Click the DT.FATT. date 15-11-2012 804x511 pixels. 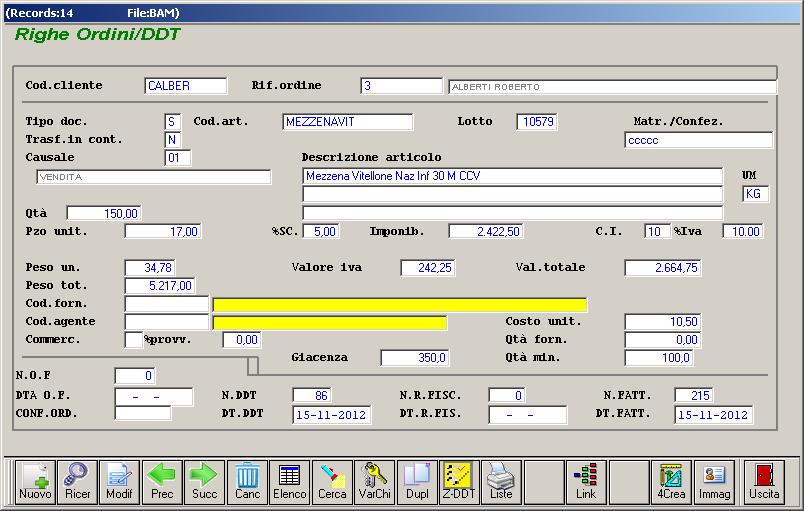tap(713, 415)
